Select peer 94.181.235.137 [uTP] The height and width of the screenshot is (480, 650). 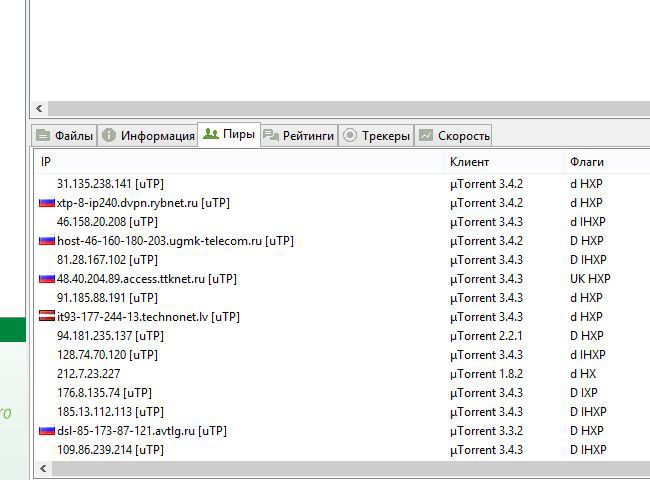[x=110, y=336]
